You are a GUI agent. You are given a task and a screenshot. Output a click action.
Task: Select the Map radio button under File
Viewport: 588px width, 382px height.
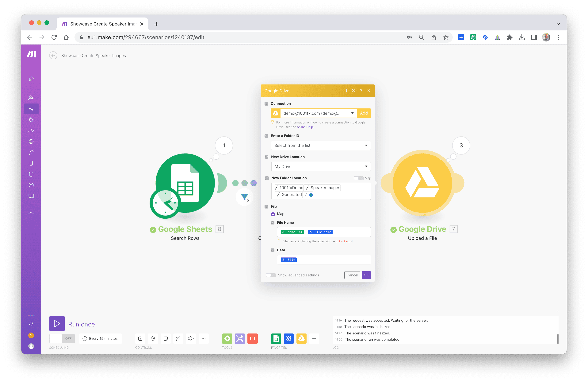(273, 214)
